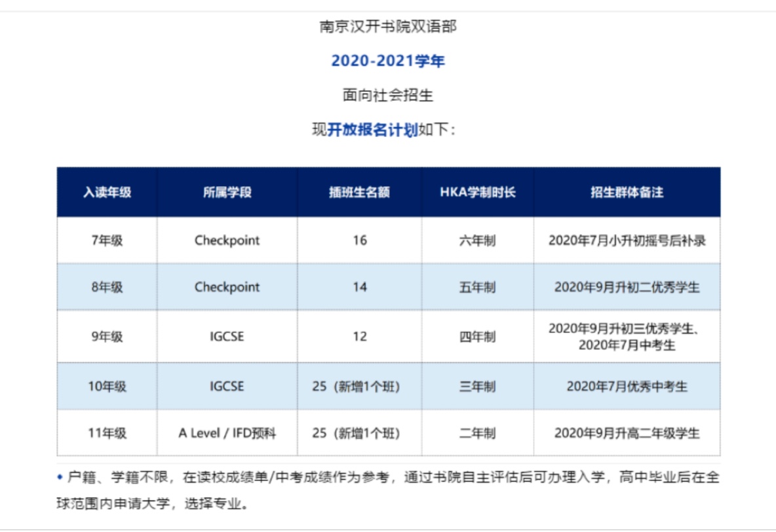The height and width of the screenshot is (532, 776).
Task: Click IGCSE in the 10年级 row
Action: (x=227, y=386)
